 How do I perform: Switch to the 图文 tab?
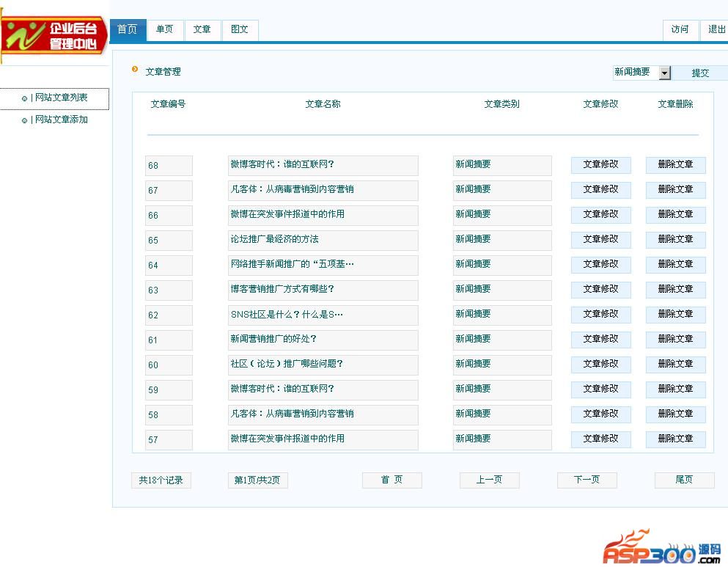click(x=240, y=30)
